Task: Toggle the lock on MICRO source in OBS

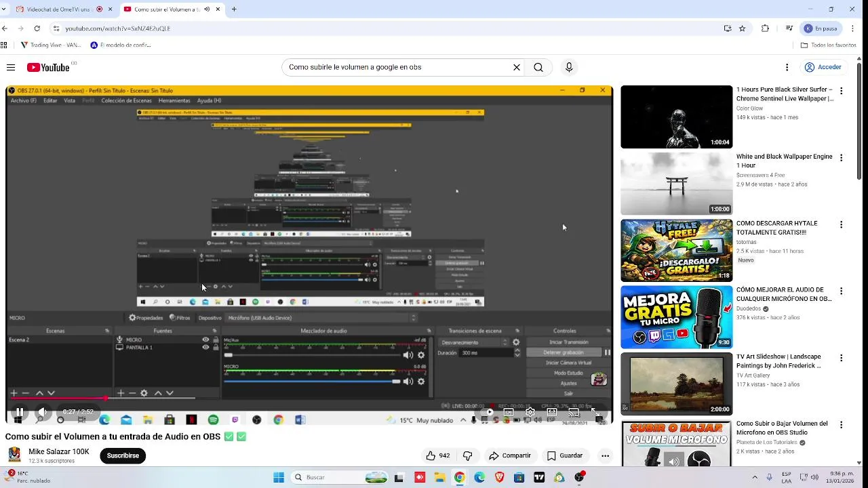Action: coord(216,340)
